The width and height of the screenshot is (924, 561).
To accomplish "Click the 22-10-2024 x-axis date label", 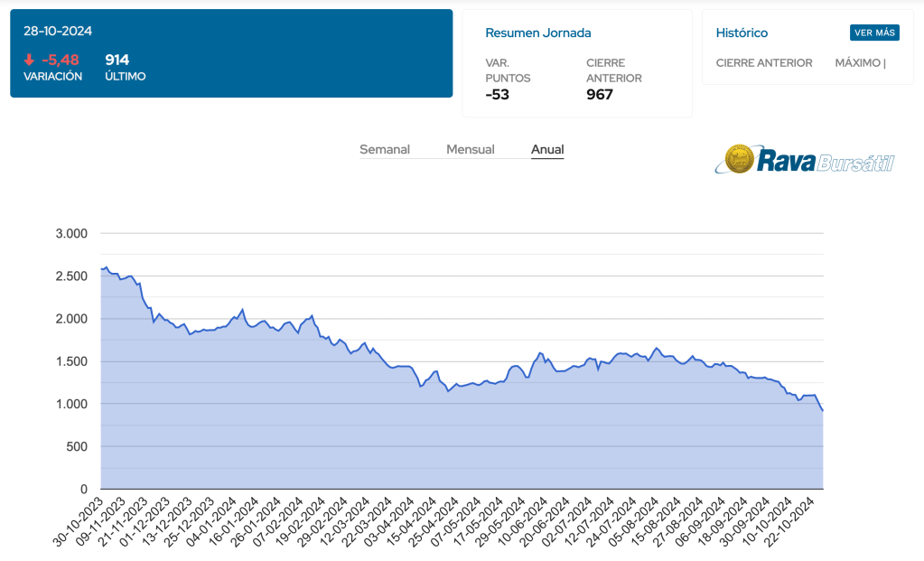I will (x=794, y=522).
